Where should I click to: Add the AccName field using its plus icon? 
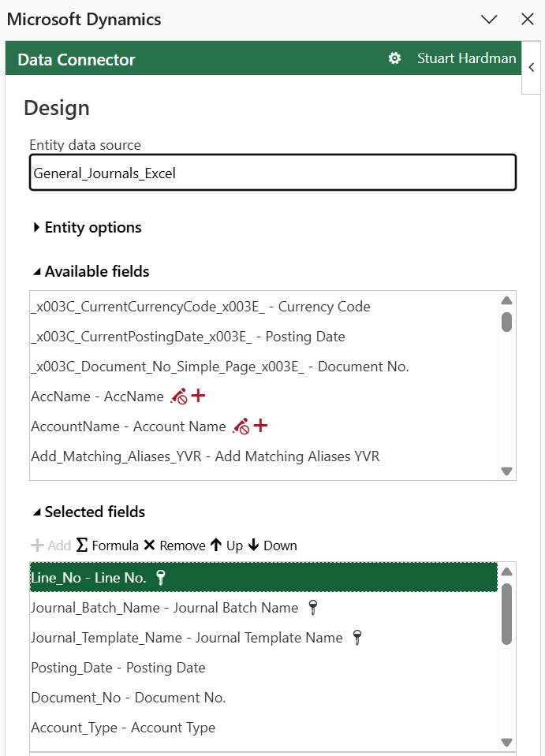197,396
